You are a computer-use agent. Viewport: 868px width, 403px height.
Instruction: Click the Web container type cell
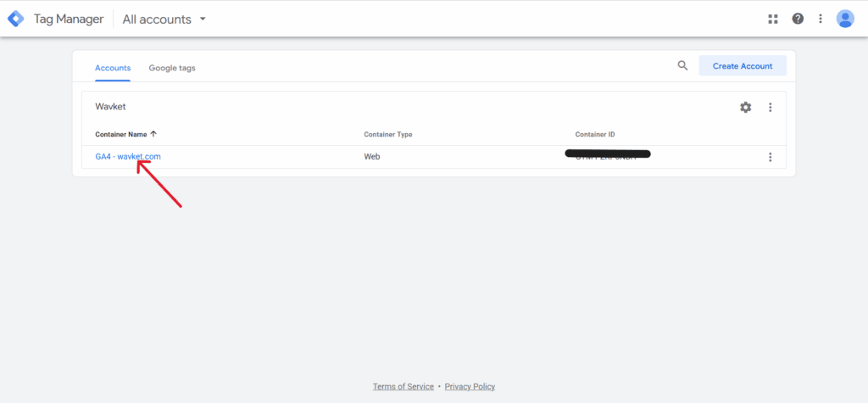[x=372, y=157]
